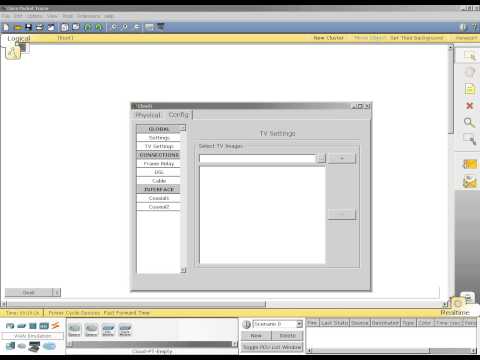
Task: Click the New scenario button
Action: (x=256, y=336)
